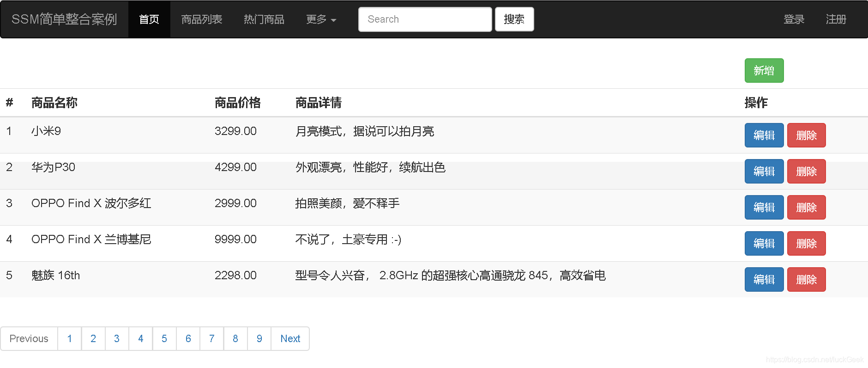Screen dimensions: 868x368
Task: Select the name OPPO Find X 兰博基尼
Action: point(91,239)
